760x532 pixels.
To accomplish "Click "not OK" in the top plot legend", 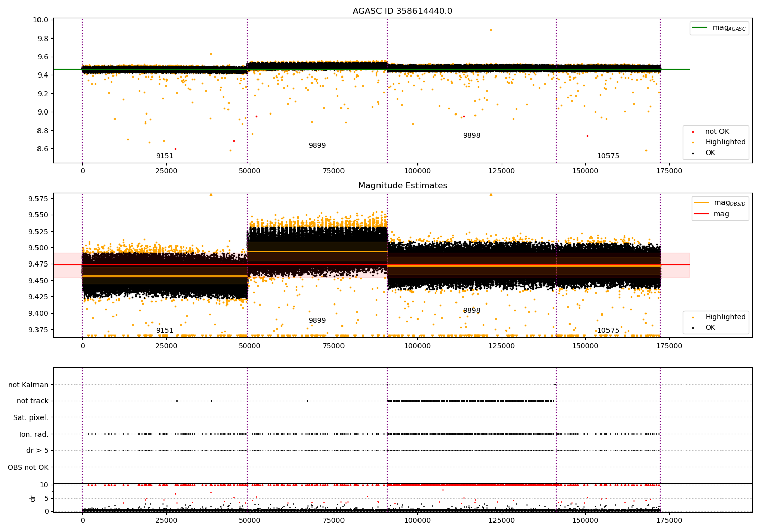I will (x=717, y=132).
